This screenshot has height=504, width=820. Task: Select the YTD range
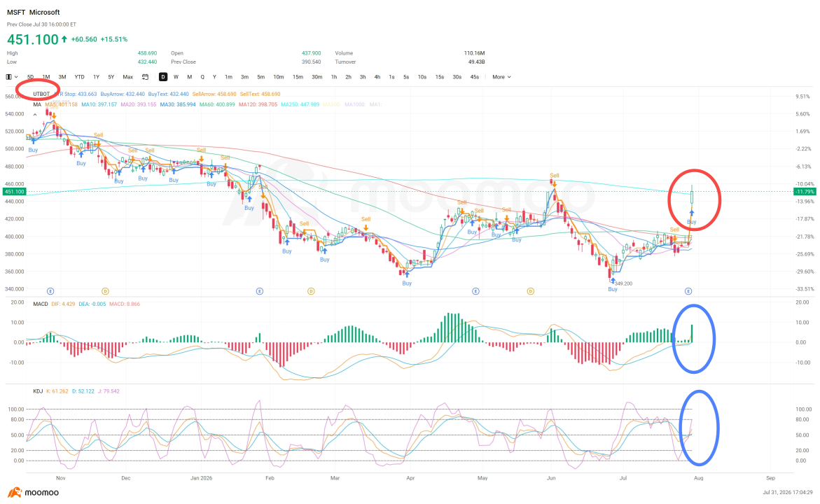click(x=80, y=77)
